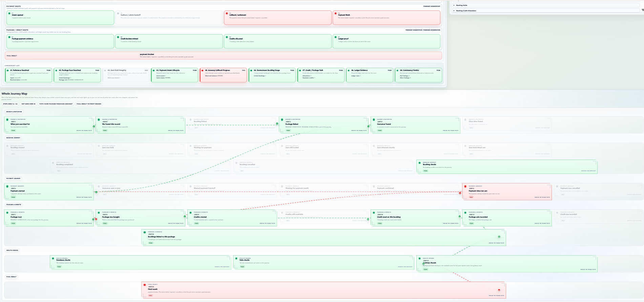The height and width of the screenshot is (302, 644).
Task: Click the green dot on What you searched for
Action: [x=7, y=120]
